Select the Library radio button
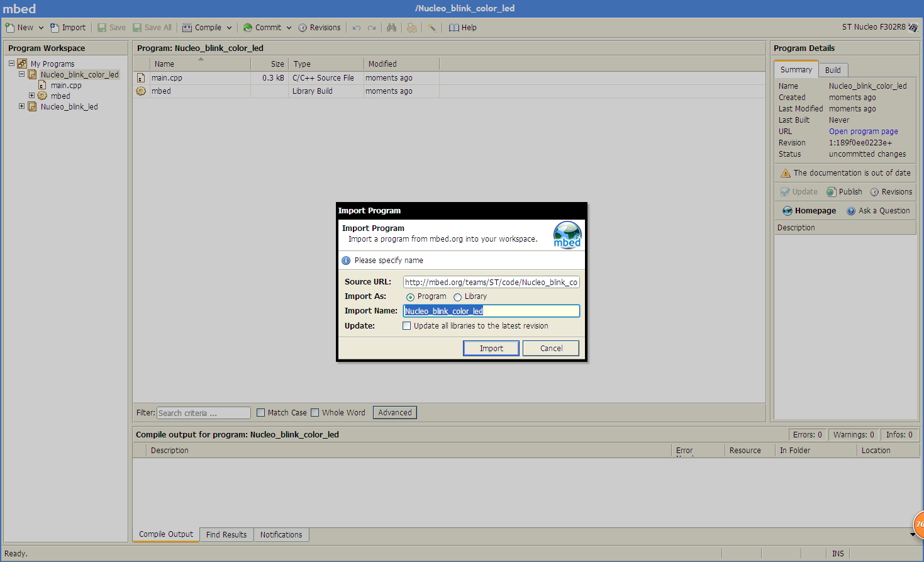The image size is (924, 562). point(457,297)
